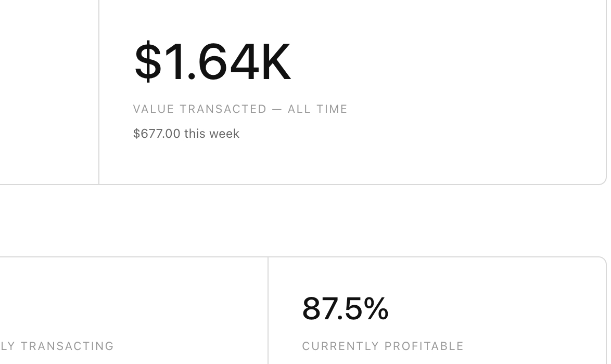Click the em dash in the transacted label

click(277, 109)
